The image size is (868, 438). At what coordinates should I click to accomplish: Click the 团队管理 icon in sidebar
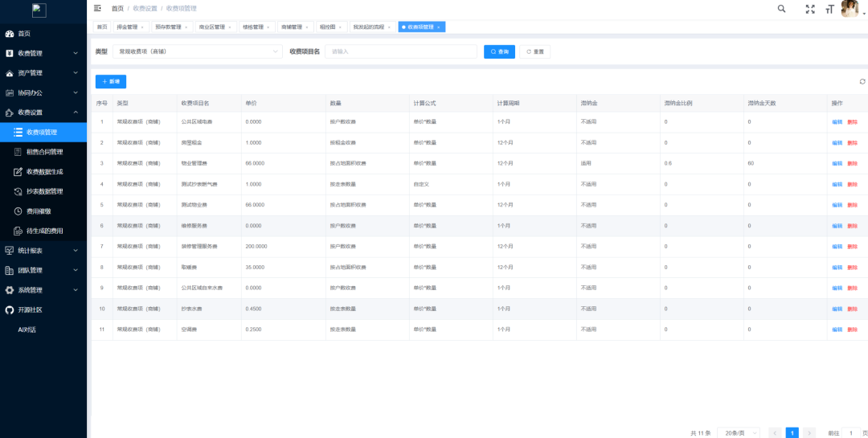pyautogui.click(x=10, y=270)
